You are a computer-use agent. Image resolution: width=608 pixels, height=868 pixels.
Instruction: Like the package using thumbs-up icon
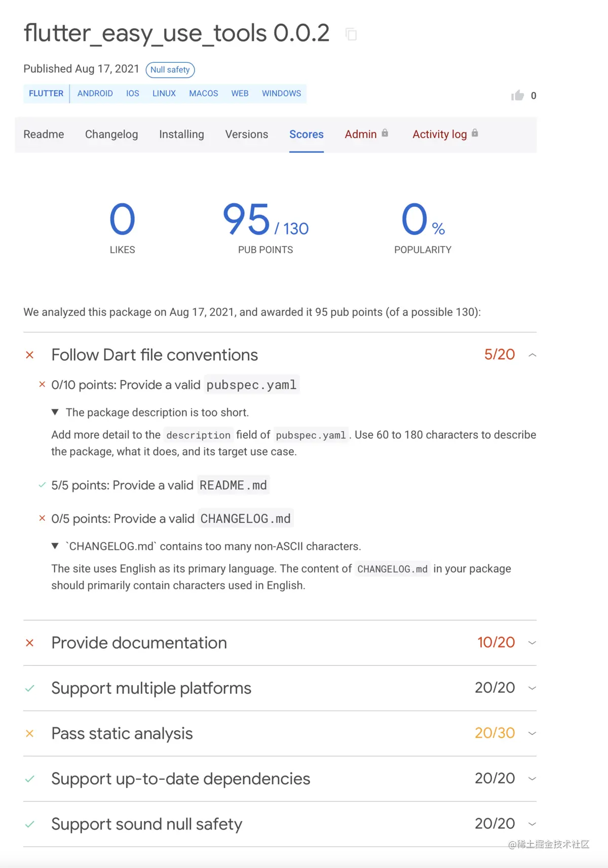point(517,95)
